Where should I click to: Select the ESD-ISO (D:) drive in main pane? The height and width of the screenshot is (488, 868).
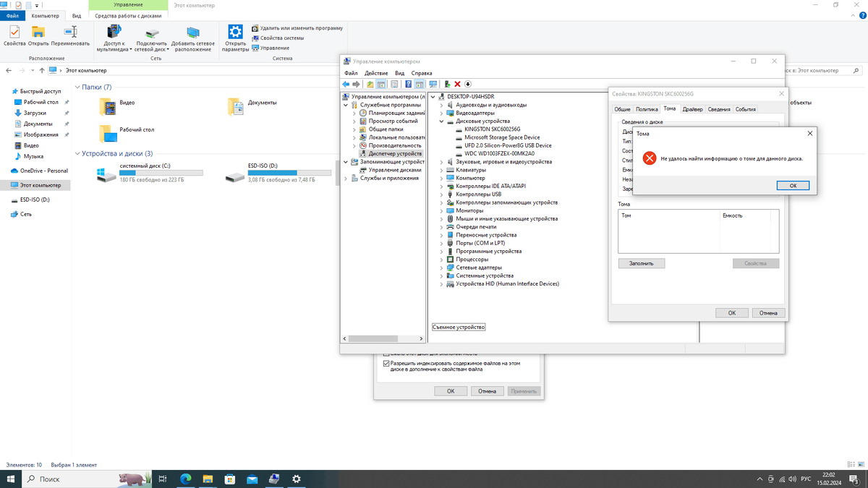[278, 174]
